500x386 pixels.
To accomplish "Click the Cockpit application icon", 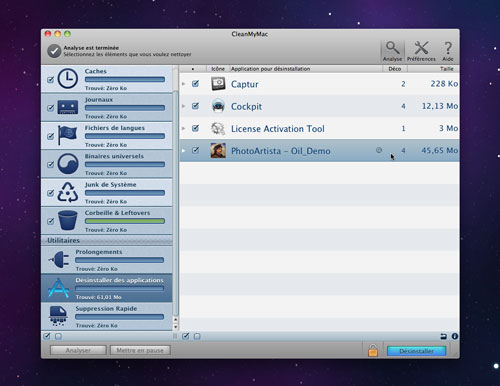I will pyautogui.click(x=218, y=106).
